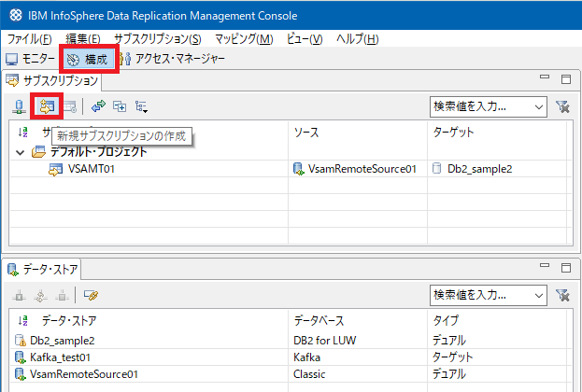Click the ターゲット column header in subscriptions
The height and width of the screenshot is (392, 582).
click(453, 133)
